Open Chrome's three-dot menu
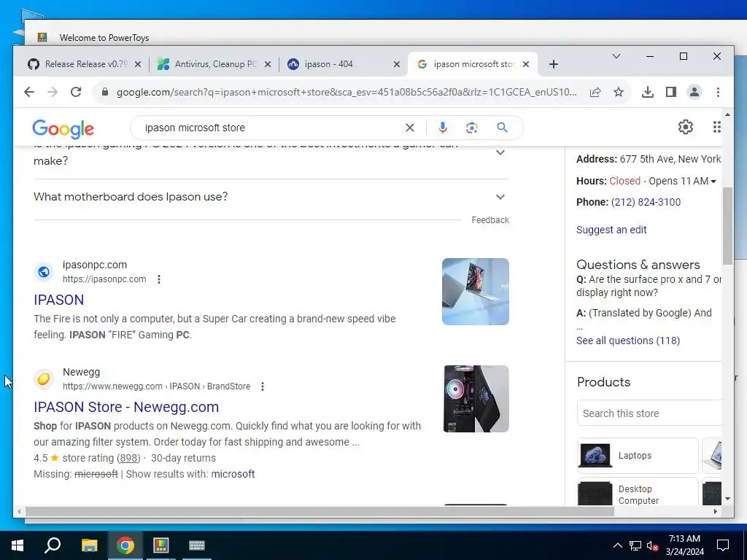The width and height of the screenshot is (747, 560). pos(718,92)
